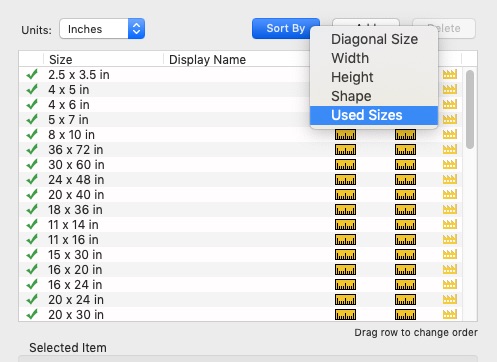
Task: Toggle the green checkmark for 4 x 5 in
Action: tap(32, 89)
